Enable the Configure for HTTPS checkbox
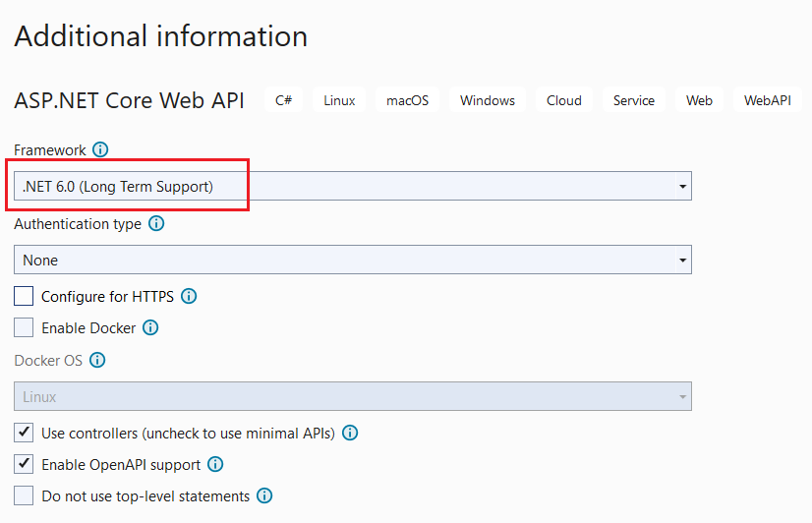Screen dimensions: 812x523 point(24,296)
